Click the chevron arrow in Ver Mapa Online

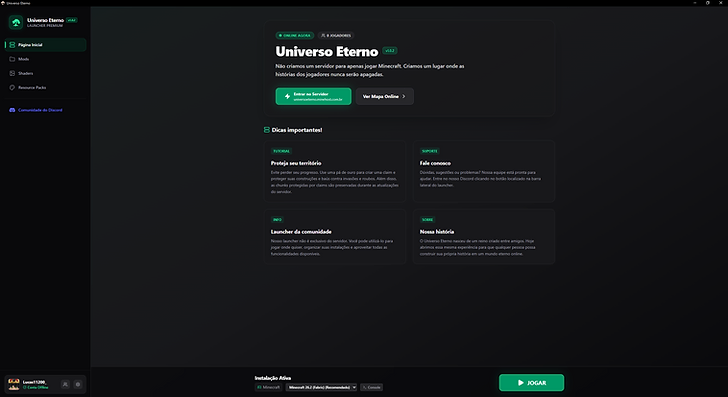(404, 96)
